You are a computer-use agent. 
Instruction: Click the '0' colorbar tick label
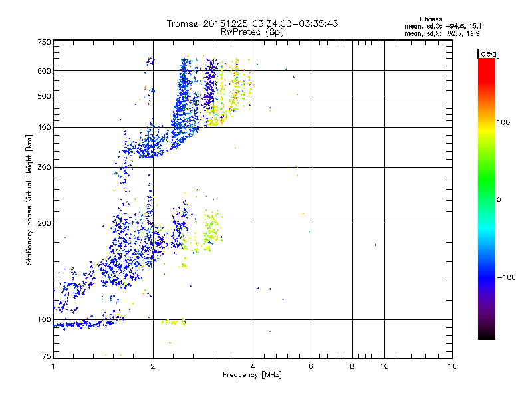[499, 200]
